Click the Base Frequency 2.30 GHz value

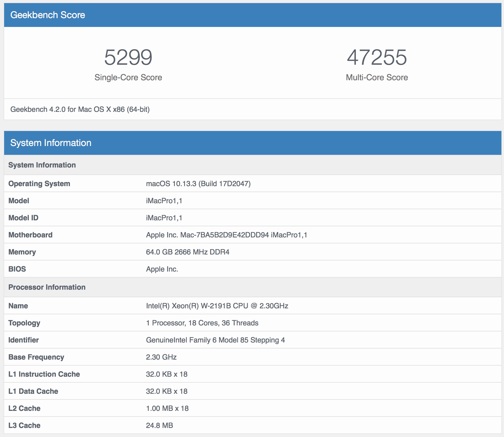(161, 357)
